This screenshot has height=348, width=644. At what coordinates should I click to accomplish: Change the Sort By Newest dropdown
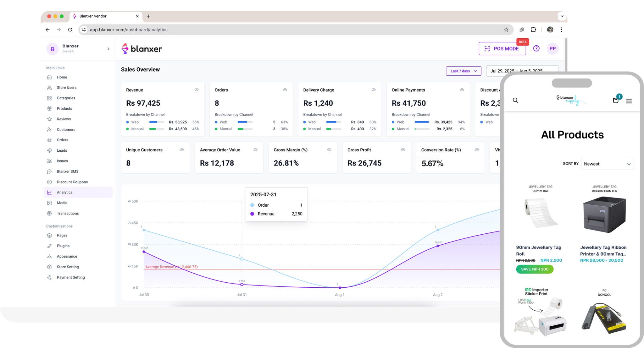(x=607, y=164)
